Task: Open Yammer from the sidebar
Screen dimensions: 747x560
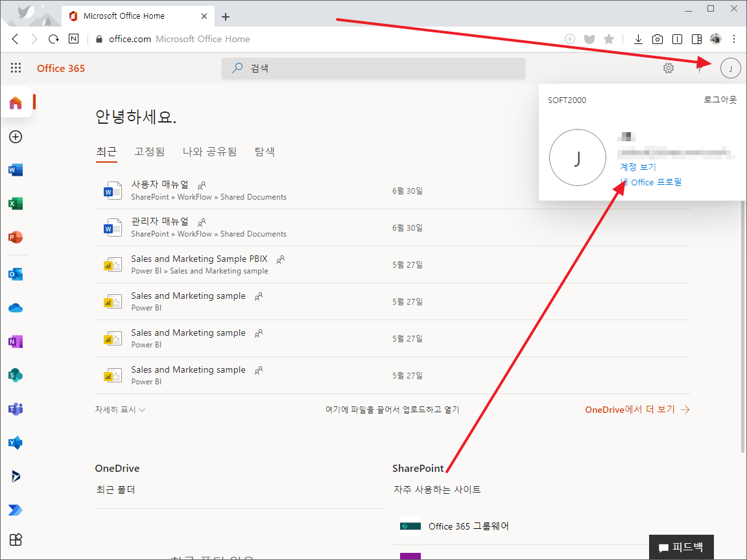Action: click(x=16, y=443)
